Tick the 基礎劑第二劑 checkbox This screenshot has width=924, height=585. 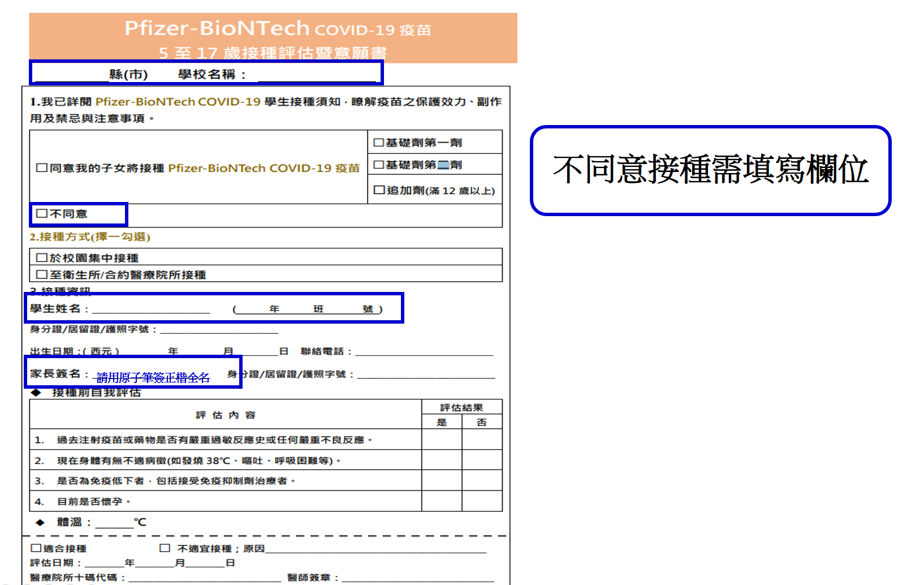[x=379, y=165]
